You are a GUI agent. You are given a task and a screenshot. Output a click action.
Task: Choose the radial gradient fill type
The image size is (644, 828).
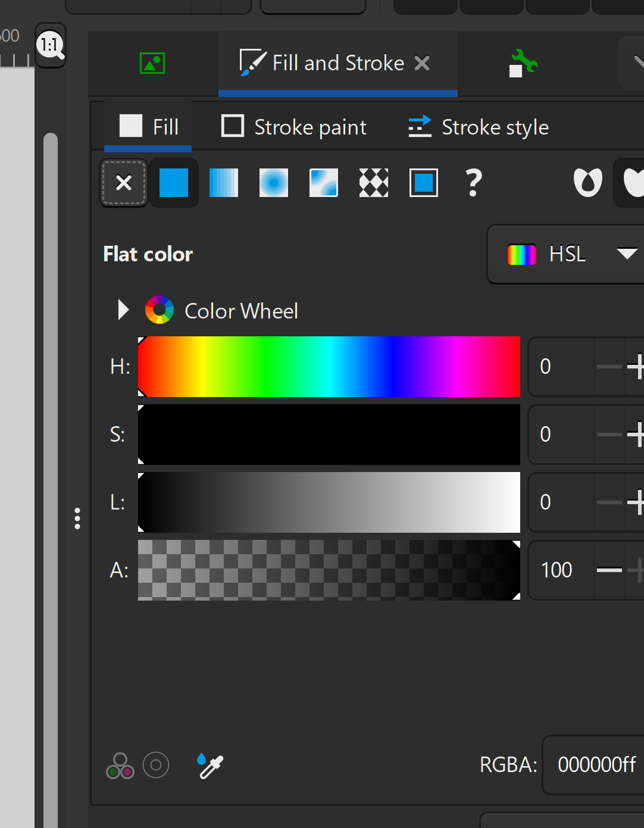273,183
